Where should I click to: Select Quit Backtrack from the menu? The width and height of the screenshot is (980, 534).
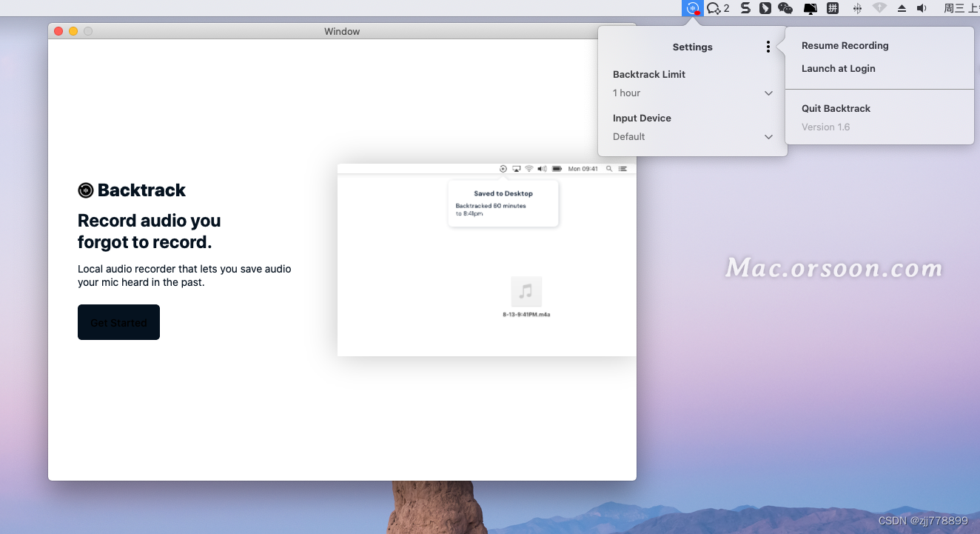[836, 108]
